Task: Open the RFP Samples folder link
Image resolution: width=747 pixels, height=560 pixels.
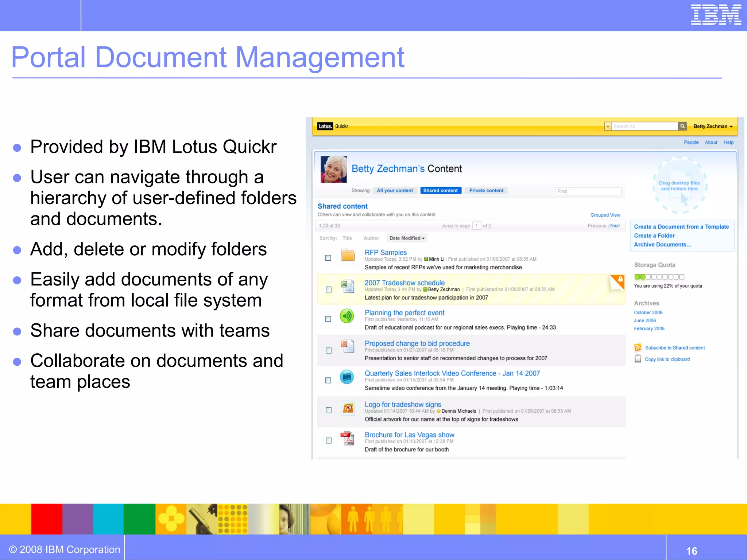Action: (x=386, y=252)
